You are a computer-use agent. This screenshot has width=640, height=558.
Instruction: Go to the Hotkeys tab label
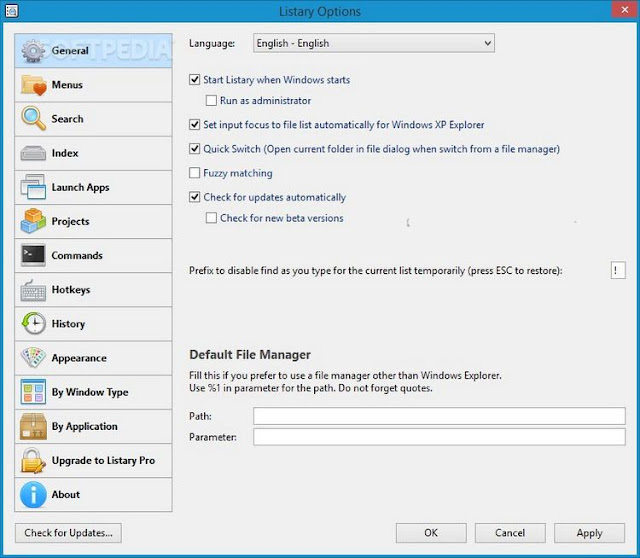click(71, 289)
